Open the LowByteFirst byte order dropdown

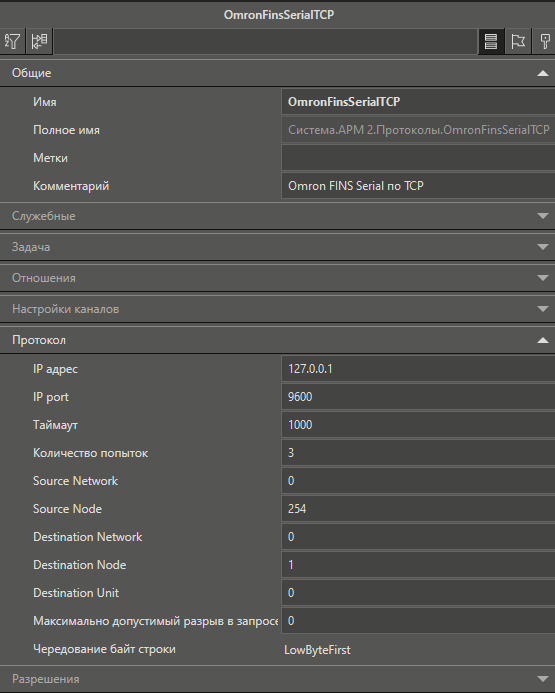418,650
